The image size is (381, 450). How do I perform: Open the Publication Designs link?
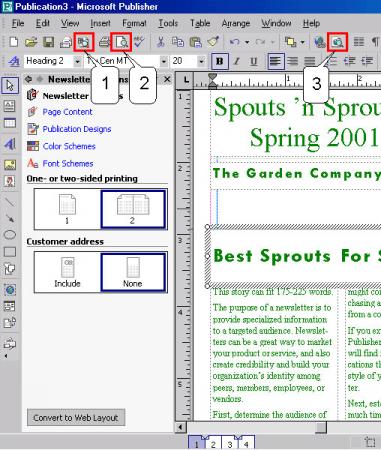point(77,129)
